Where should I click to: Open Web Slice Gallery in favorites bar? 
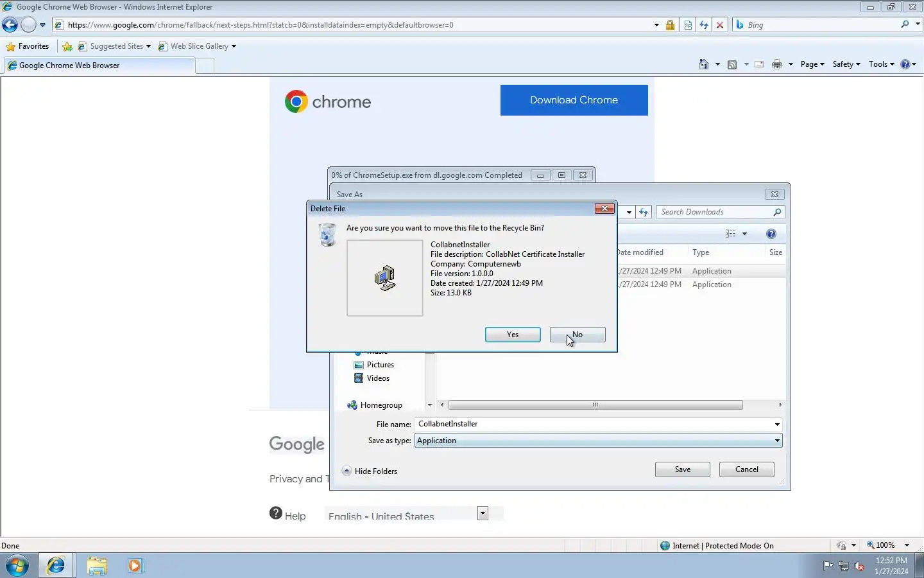[198, 46]
